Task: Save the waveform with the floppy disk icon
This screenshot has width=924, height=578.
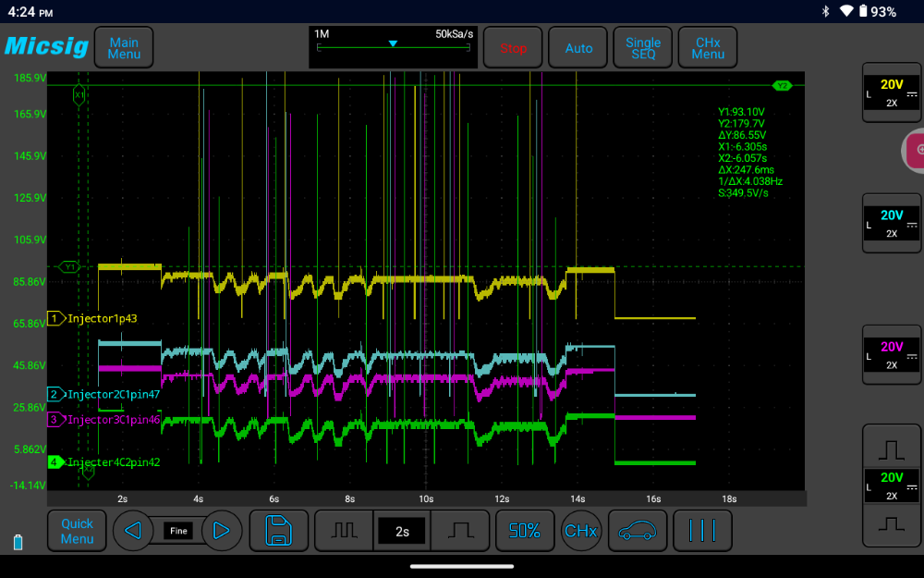Action: click(x=279, y=531)
